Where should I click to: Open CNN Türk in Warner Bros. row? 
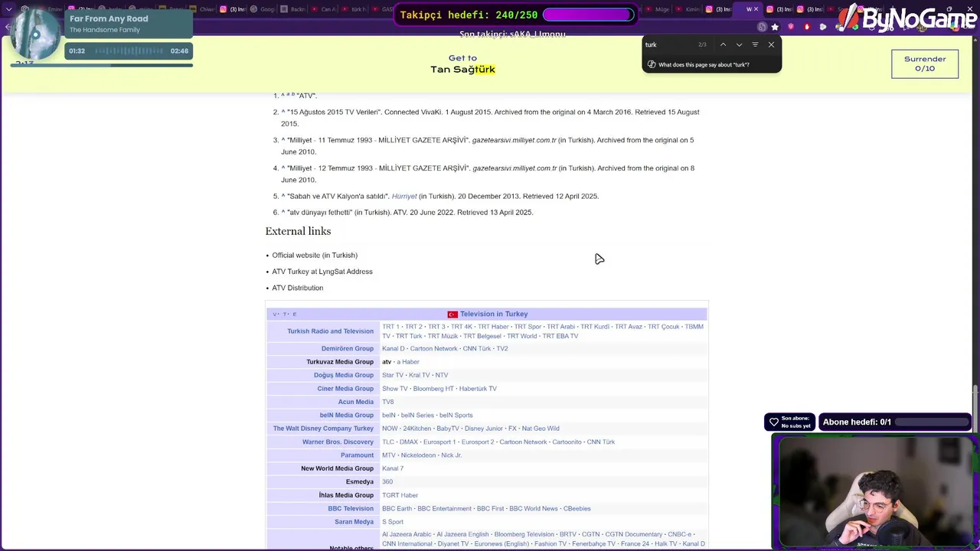[x=601, y=442]
